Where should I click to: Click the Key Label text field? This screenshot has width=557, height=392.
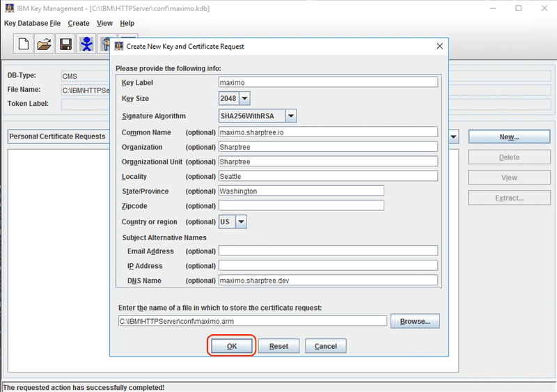click(328, 82)
